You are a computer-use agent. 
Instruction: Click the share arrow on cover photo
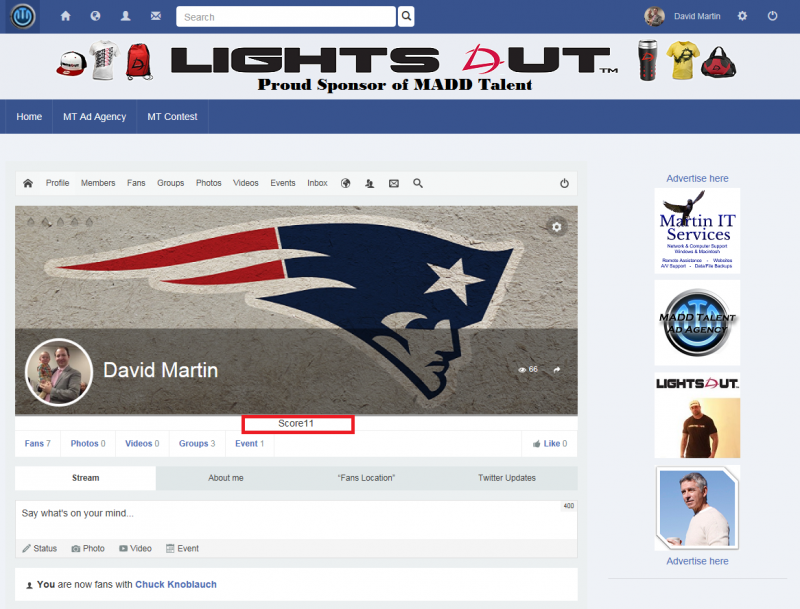tap(557, 369)
